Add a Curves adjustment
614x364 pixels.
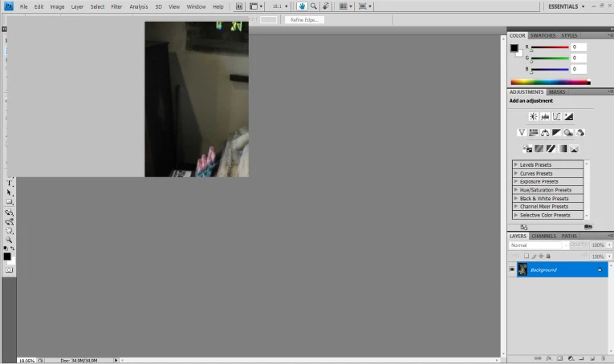tap(557, 116)
